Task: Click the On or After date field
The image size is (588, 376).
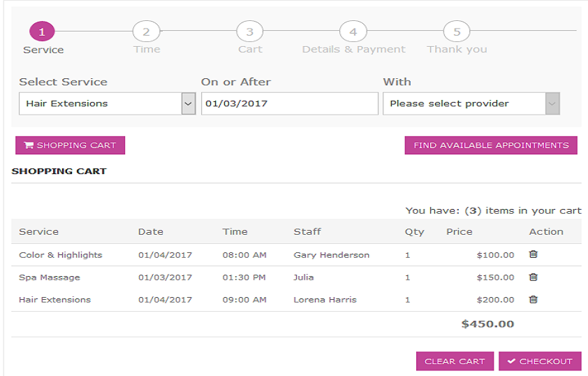Action: point(290,103)
